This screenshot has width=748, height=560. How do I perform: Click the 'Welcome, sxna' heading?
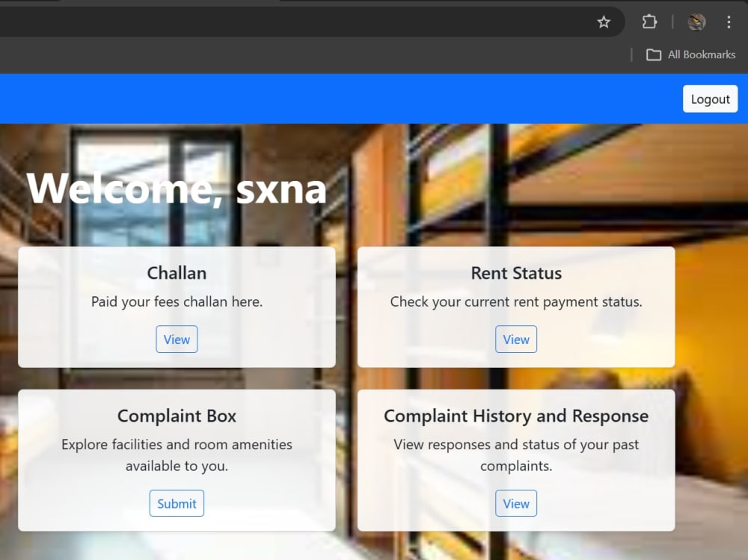click(x=177, y=189)
